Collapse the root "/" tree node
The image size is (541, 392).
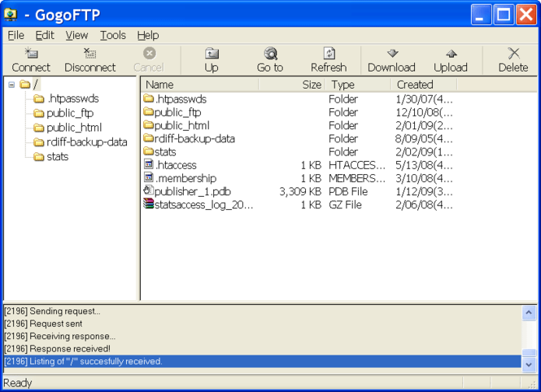pyautogui.click(x=11, y=85)
